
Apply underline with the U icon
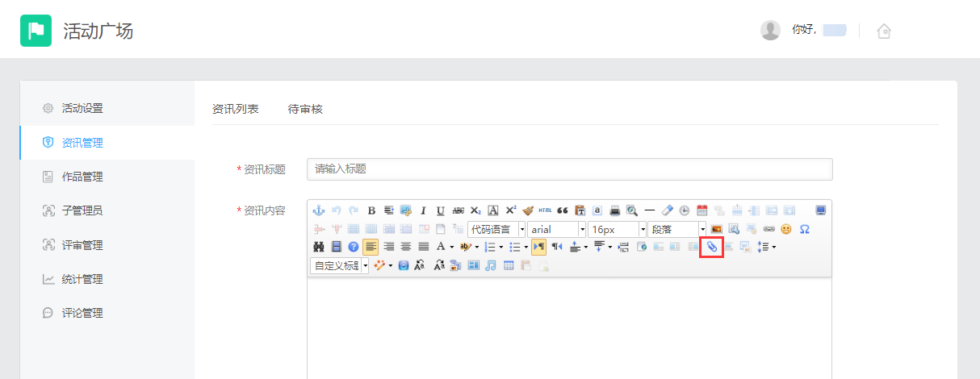click(x=440, y=210)
